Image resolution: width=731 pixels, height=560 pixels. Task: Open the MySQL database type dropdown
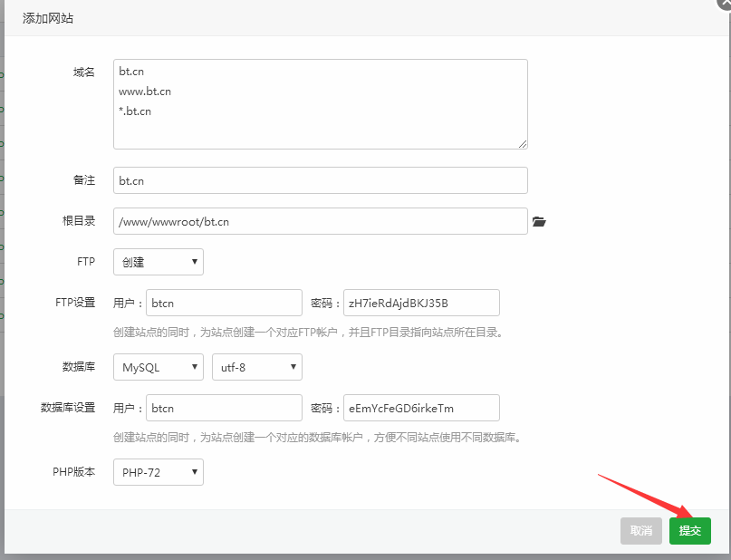click(159, 367)
